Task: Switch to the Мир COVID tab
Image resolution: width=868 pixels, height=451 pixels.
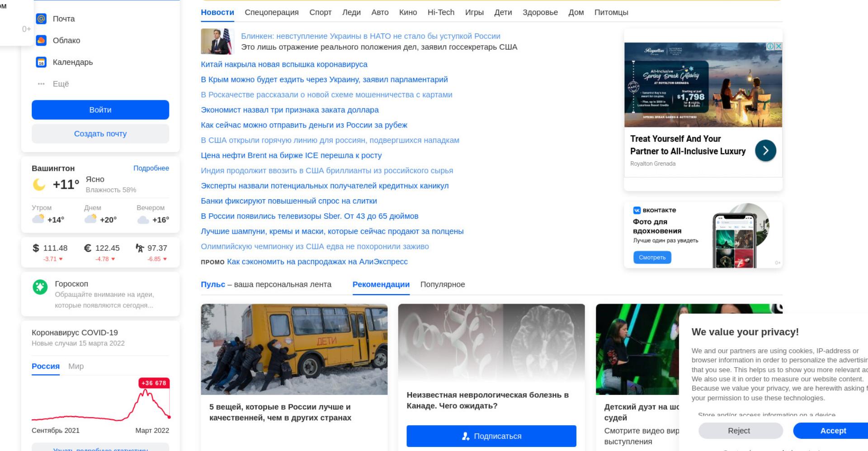Action: pos(76,366)
